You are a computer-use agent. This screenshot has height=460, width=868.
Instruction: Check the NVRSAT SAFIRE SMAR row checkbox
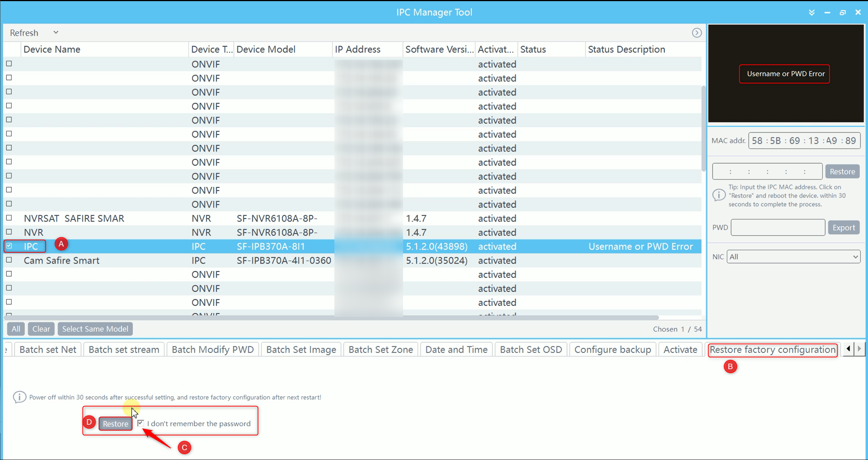point(9,218)
